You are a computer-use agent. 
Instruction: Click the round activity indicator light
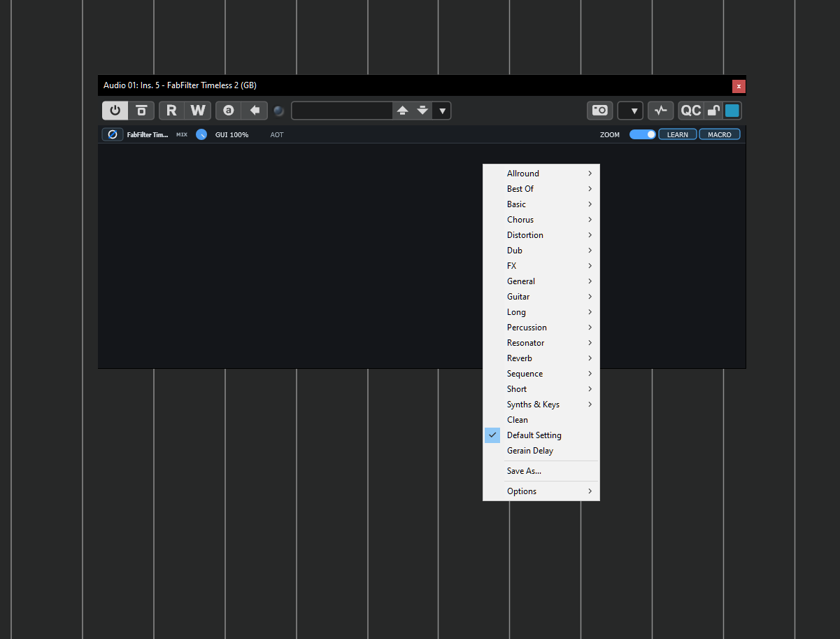click(x=278, y=111)
